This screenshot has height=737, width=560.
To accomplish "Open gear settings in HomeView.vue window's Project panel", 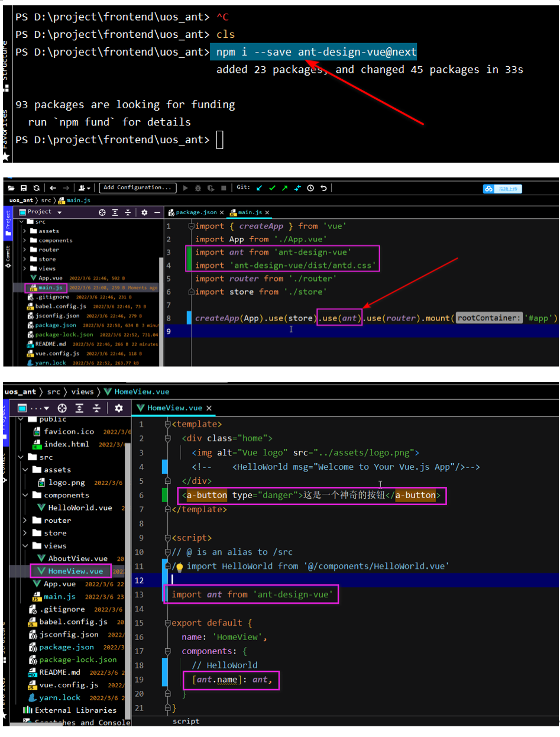I will [118, 408].
